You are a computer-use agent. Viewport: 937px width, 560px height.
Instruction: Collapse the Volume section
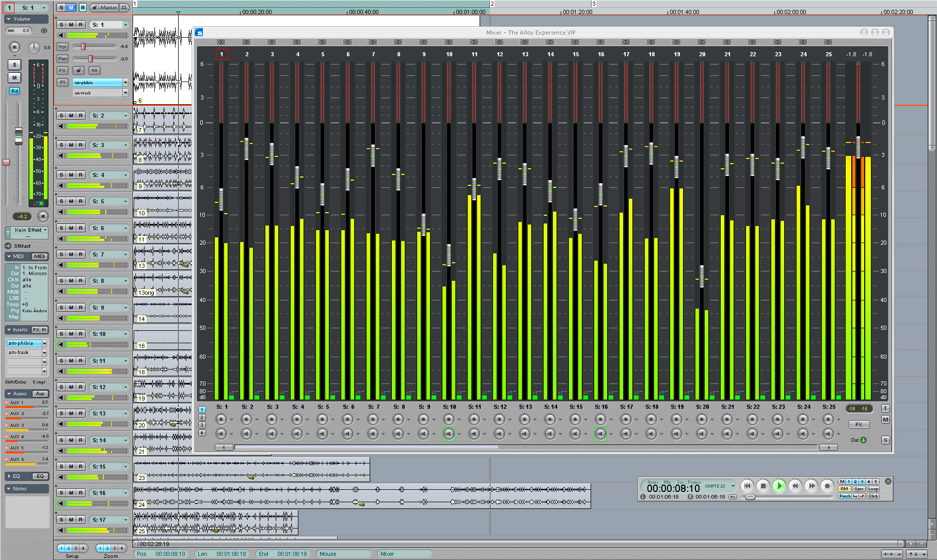9,19
